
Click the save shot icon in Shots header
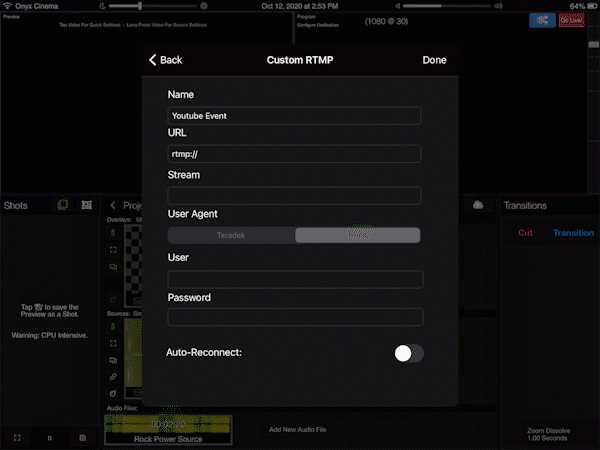(x=87, y=205)
